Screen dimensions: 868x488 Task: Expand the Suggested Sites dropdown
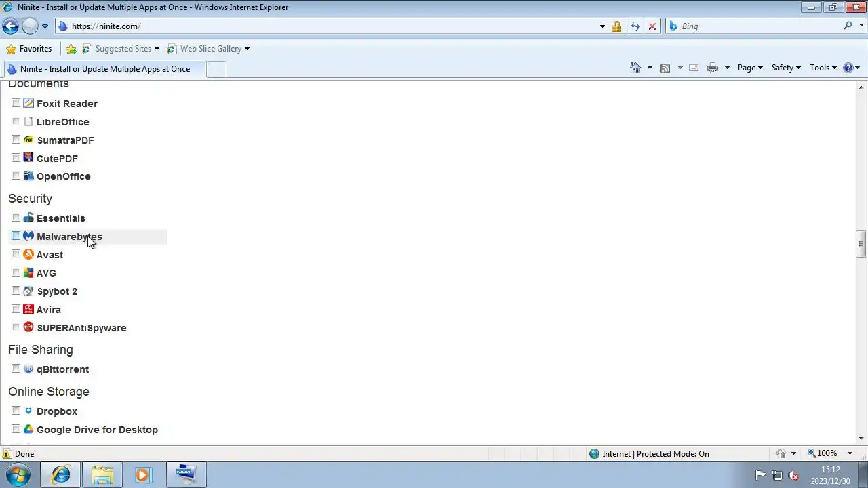tap(157, 49)
